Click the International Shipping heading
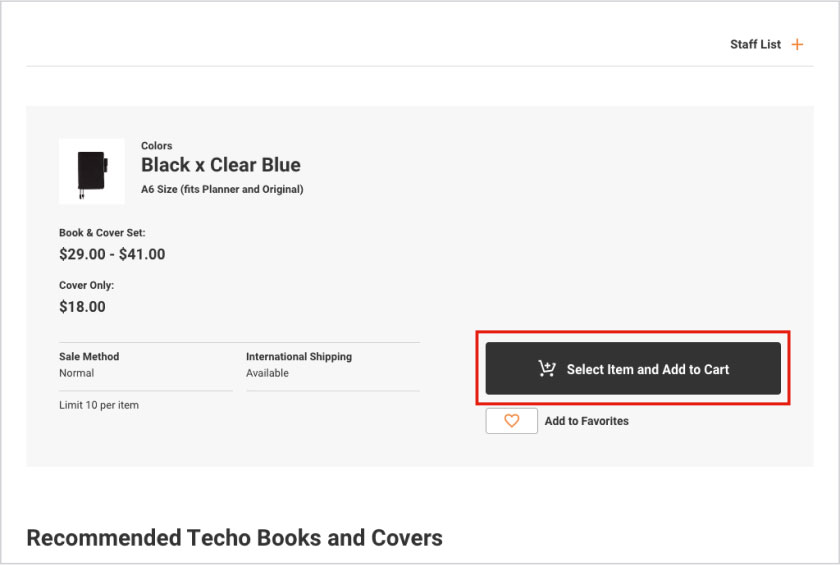Viewport: 840px width, 565px height. pos(299,356)
